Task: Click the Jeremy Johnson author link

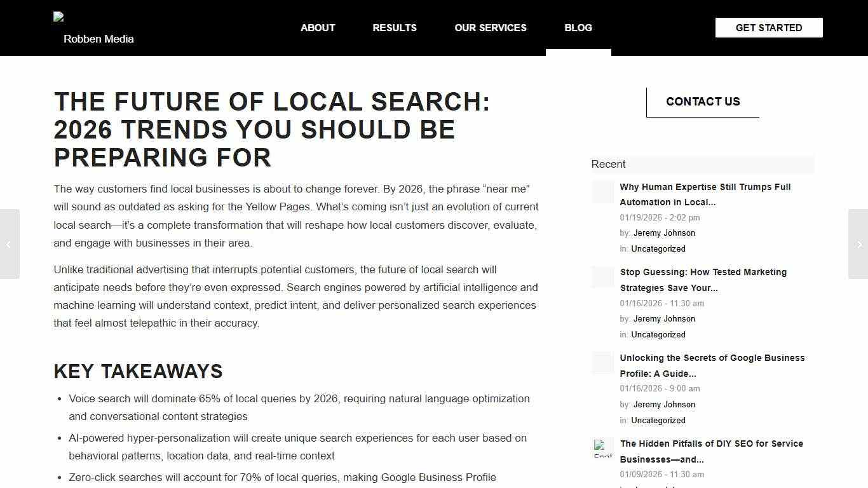Action: [664, 233]
